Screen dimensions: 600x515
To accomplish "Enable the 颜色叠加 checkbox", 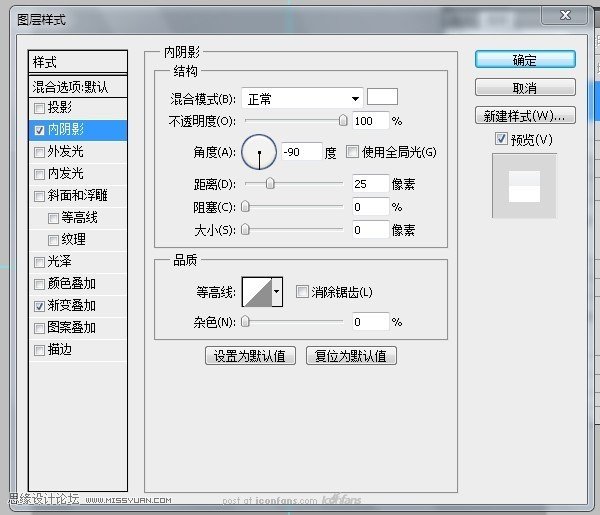I will 39,284.
